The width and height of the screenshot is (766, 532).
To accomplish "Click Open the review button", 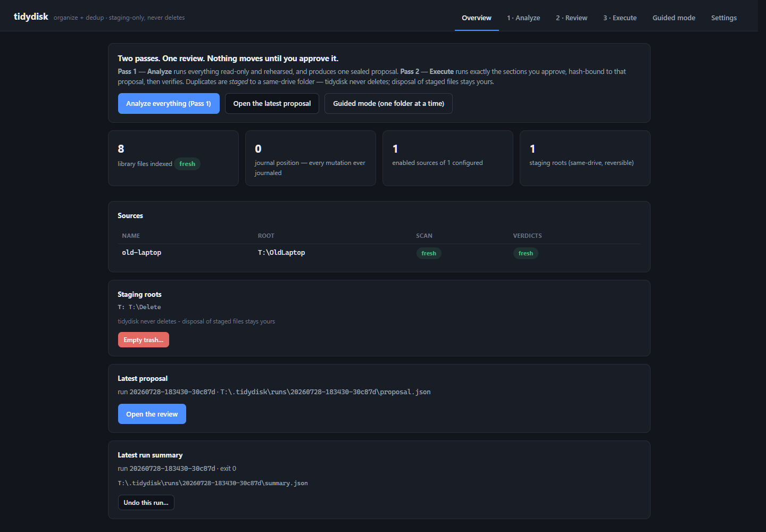I will (x=152, y=414).
